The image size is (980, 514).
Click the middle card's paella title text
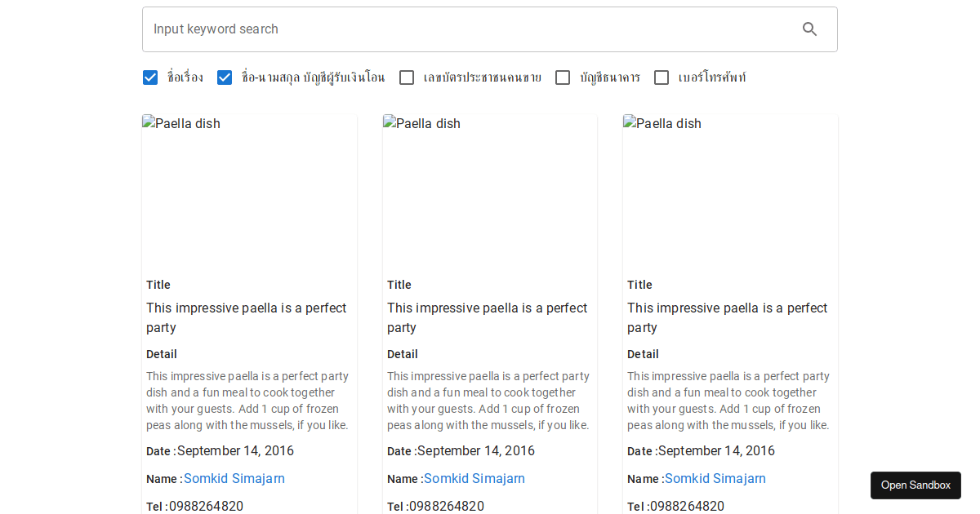coord(487,317)
